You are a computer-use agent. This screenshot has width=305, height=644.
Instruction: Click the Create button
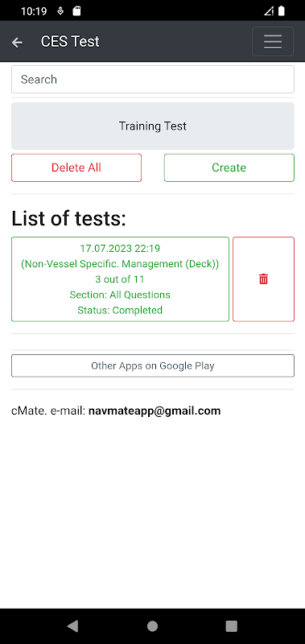coord(229,167)
